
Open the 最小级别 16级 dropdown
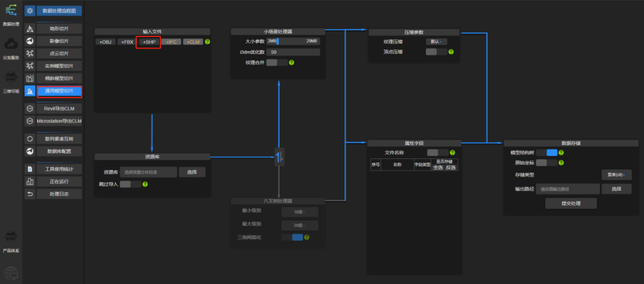pos(300,213)
